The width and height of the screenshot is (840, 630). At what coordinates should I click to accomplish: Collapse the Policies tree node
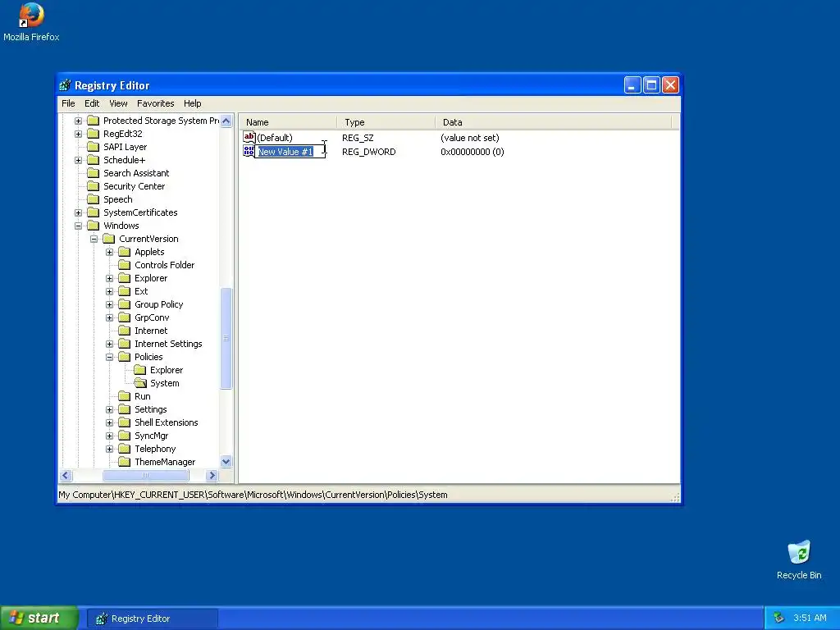[x=109, y=358]
